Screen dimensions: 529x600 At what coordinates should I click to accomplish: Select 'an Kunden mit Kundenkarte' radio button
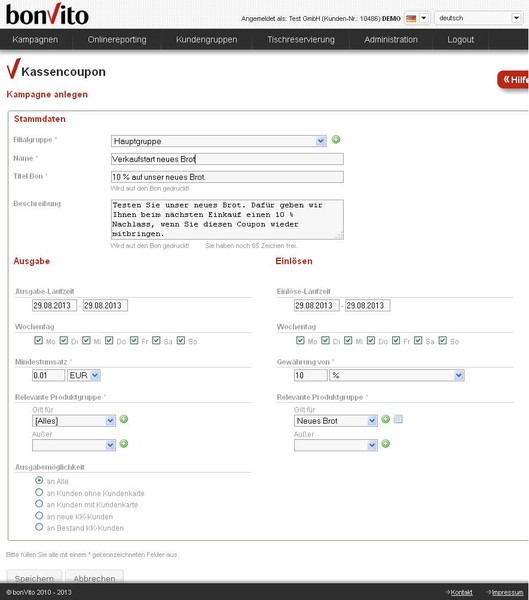[x=39, y=504]
